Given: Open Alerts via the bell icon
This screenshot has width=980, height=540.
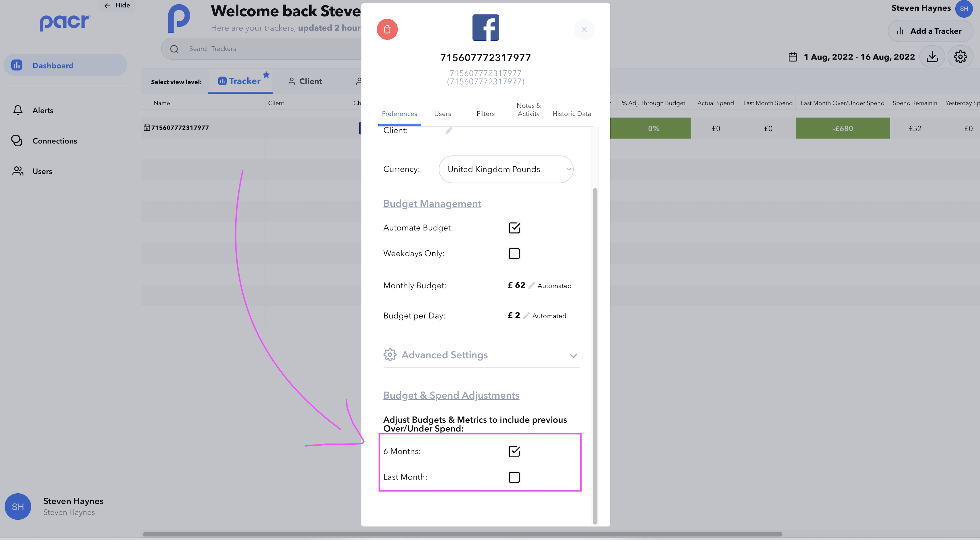Looking at the screenshot, I should pyautogui.click(x=18, y=110).
